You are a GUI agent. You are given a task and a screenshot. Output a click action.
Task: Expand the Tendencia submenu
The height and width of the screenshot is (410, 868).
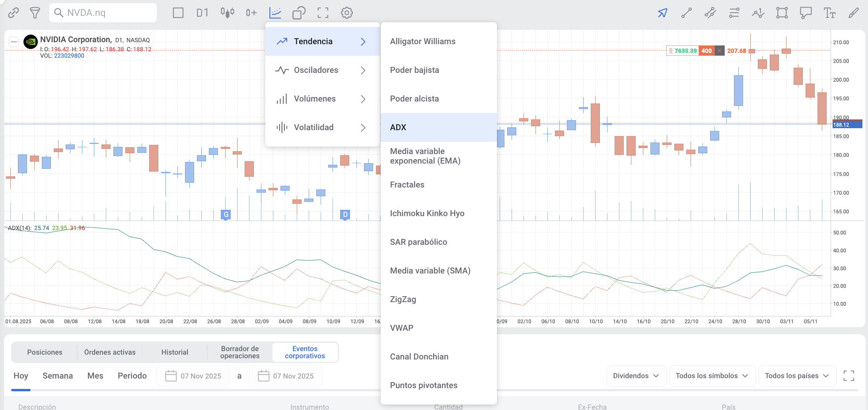click(x=322, y=41)
